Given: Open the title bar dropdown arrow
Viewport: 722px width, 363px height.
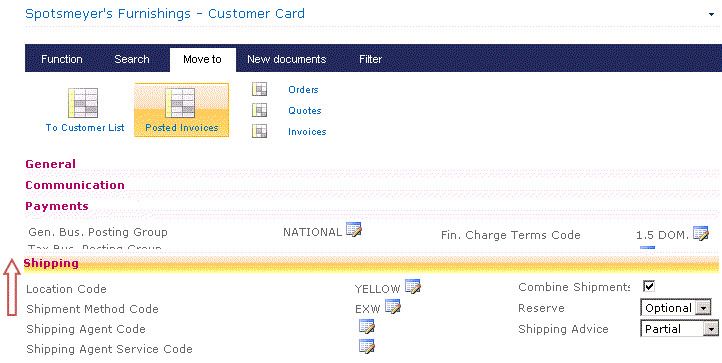Looking at the screenshot, I should pyautogui.click(x=711, y=15).
